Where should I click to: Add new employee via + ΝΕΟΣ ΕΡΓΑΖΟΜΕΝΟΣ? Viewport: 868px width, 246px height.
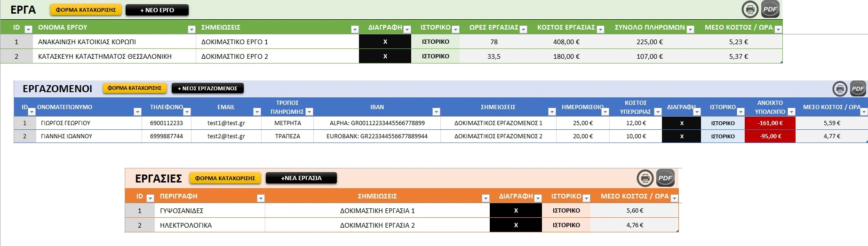pos(207,88)
